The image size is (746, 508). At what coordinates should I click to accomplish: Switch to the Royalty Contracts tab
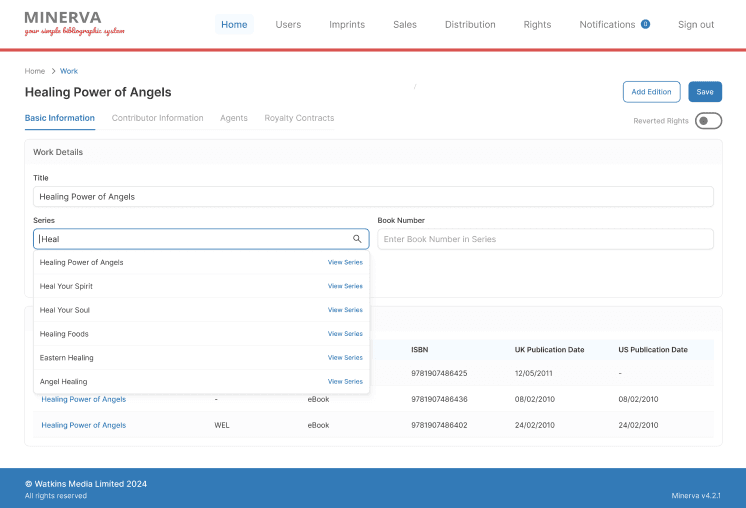(299, 118)
